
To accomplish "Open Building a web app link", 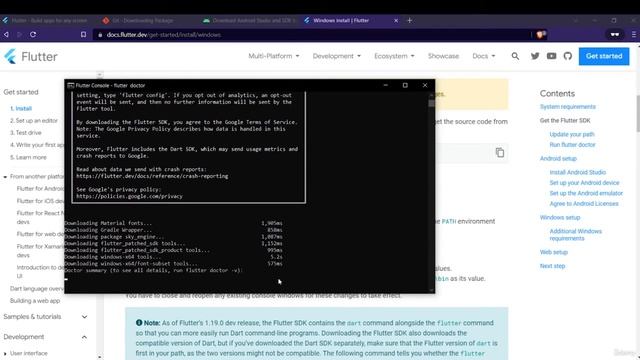I will pos(35,301).
